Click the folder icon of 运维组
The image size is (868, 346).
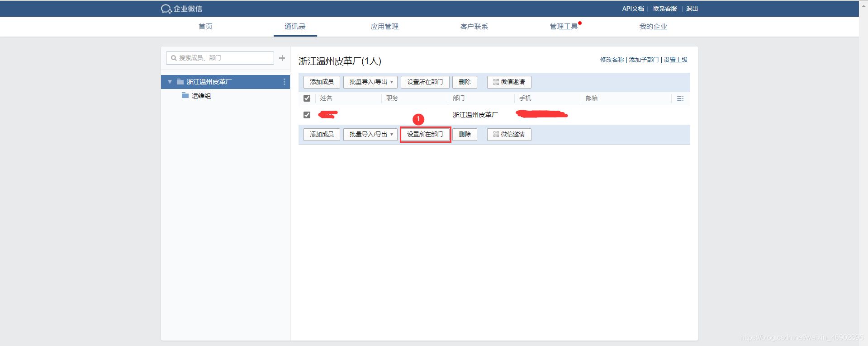click(x=185, y=95)
